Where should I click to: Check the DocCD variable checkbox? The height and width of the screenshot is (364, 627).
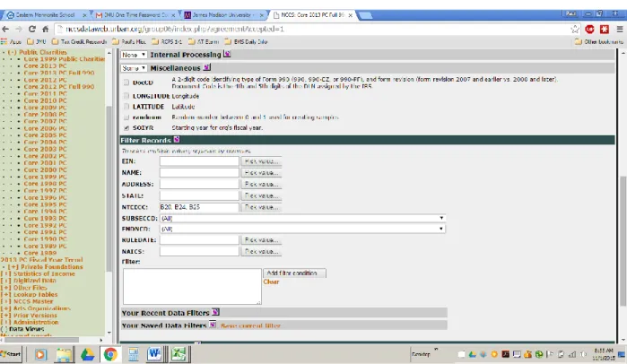click(x=126, y=82)
